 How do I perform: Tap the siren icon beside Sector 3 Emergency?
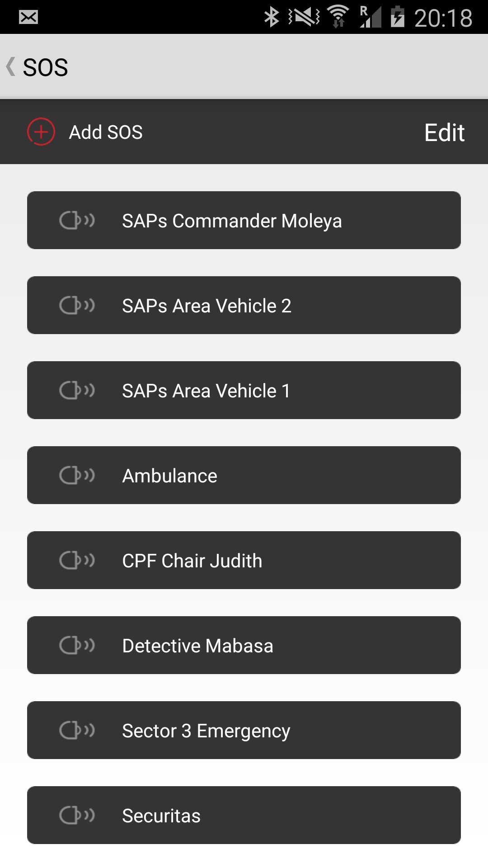click(77, 730)
